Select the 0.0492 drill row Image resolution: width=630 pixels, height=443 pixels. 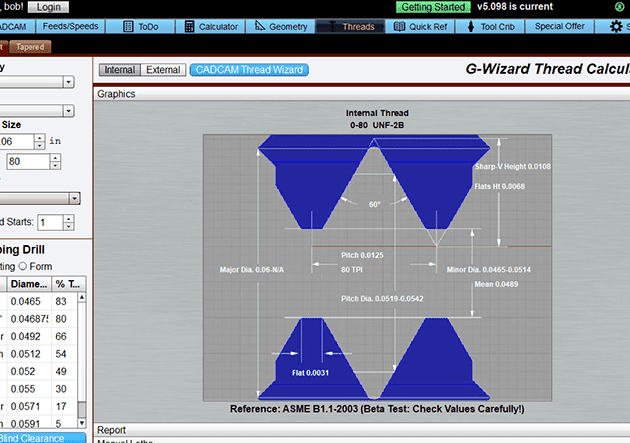38,337
